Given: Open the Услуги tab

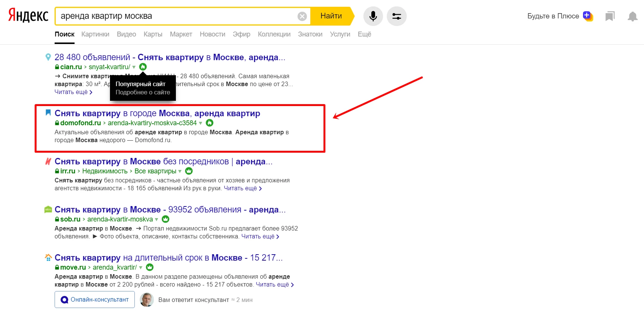Looking at the screenshot, I should click(340, 34).
